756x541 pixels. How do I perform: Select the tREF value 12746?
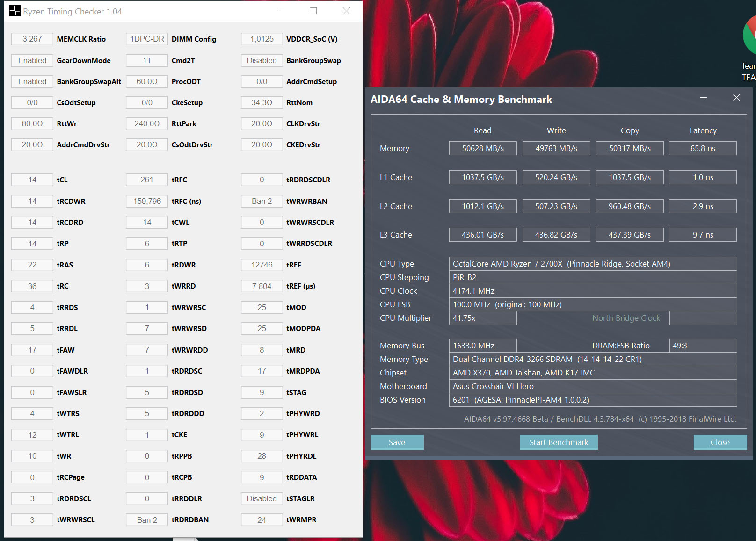point(262,265)
